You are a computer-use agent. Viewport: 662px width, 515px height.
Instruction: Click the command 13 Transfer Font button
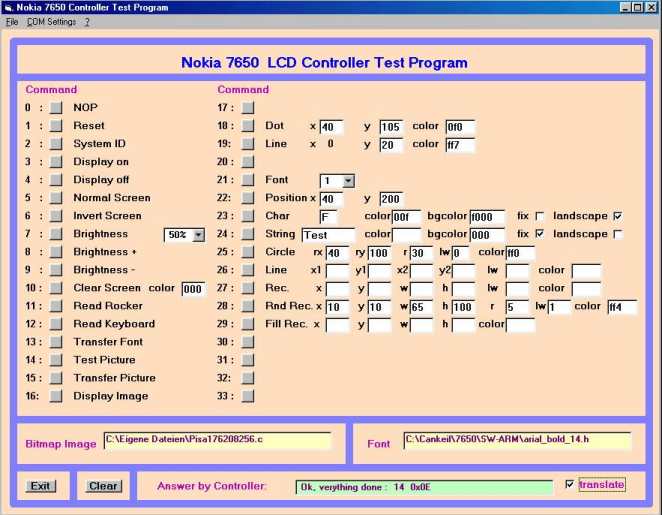pyautogui.click(x=56, y=342)
